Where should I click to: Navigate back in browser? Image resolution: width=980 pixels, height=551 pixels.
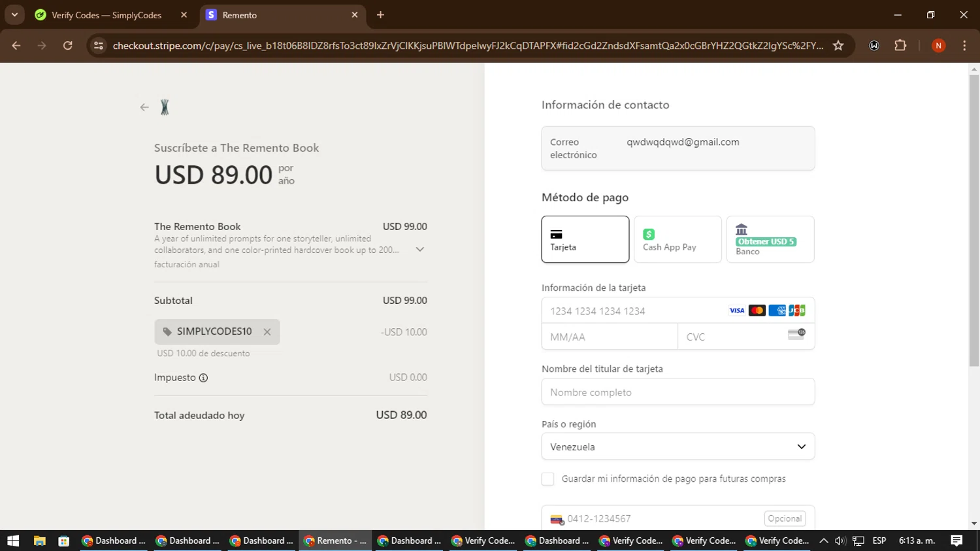tap(16, 46)
